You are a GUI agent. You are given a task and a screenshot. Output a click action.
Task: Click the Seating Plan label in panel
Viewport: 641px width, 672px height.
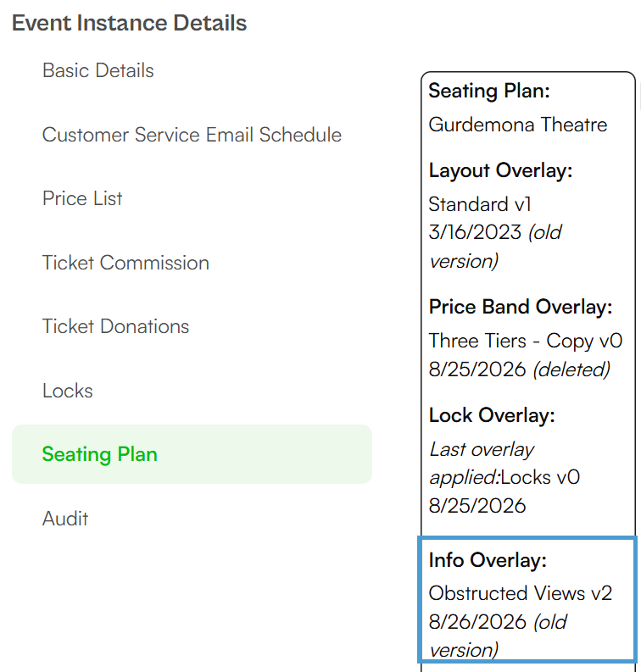[489, 91]
